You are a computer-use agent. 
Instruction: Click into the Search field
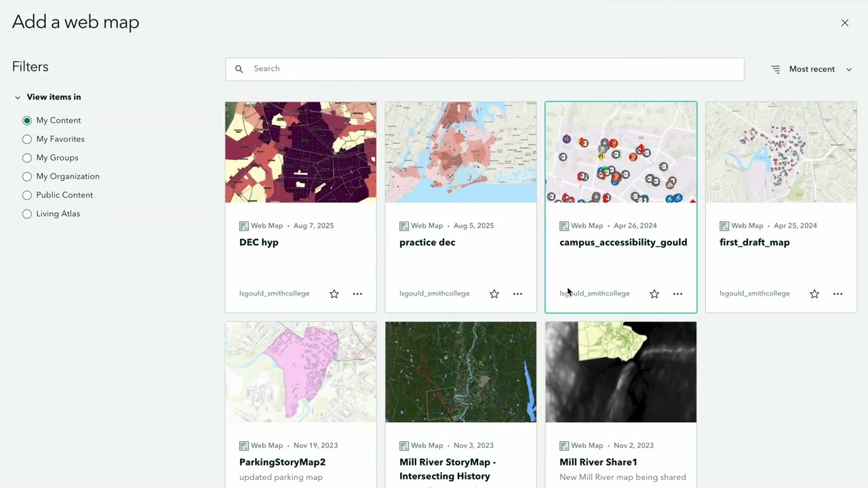coord(484,68)
